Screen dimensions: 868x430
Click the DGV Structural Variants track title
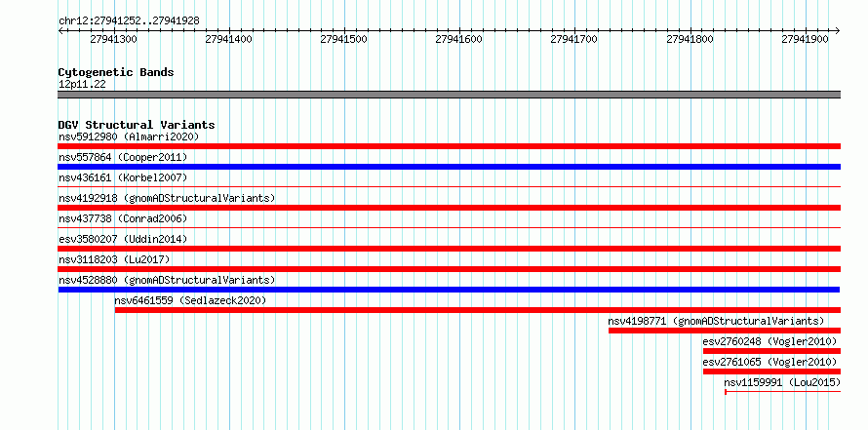tap(137, 125)
